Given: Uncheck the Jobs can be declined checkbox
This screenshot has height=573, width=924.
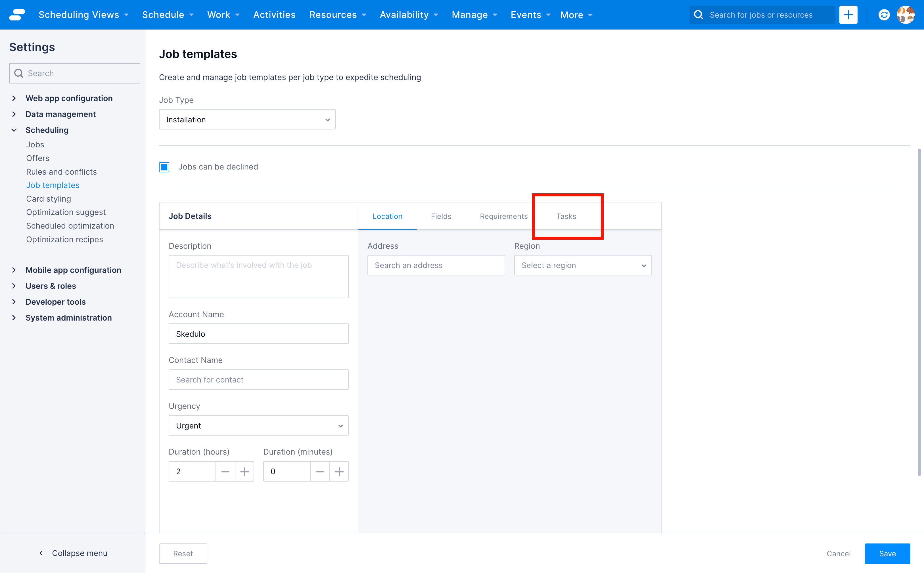Looking at the screenshot, I should pos(164,167).
